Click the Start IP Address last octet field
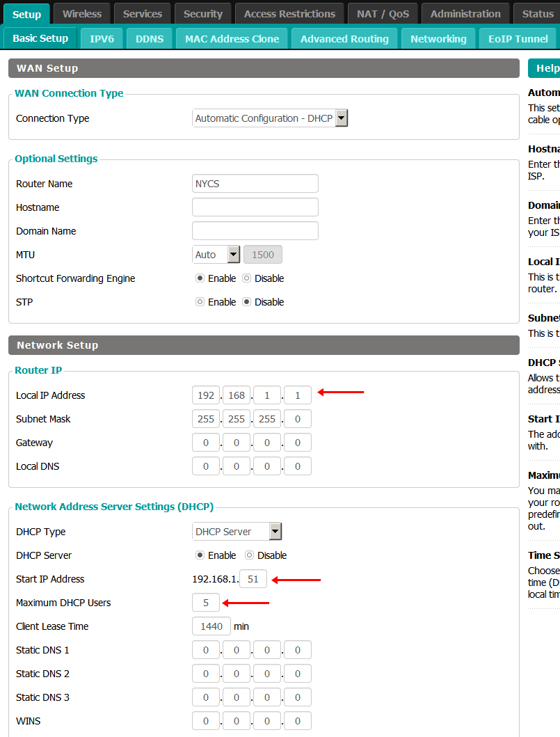Viewport: 560px width, 737px height. 253,579
